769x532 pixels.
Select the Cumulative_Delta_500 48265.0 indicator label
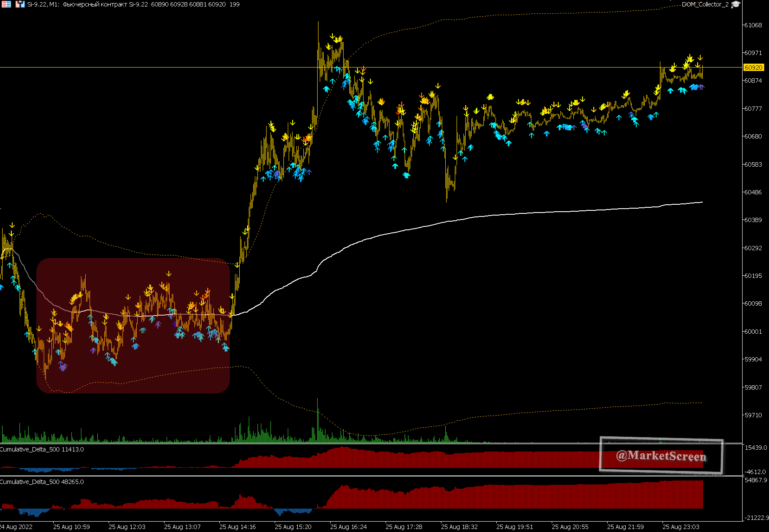click(x=42, y=482)
